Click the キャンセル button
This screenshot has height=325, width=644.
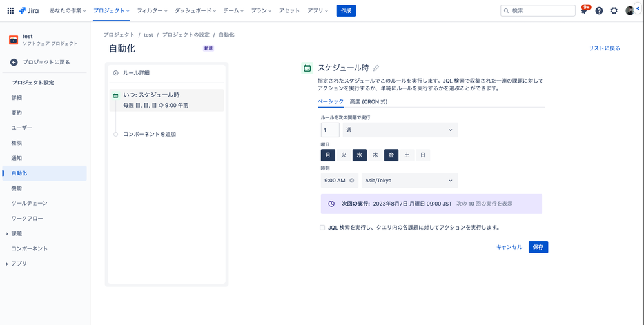(509, 247)
